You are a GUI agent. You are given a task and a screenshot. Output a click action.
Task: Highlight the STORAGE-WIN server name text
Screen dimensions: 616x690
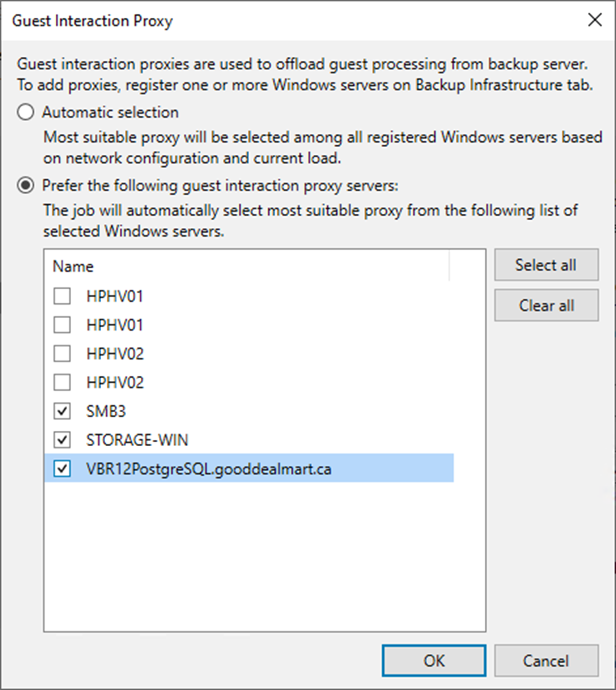[x=137, y=440]
